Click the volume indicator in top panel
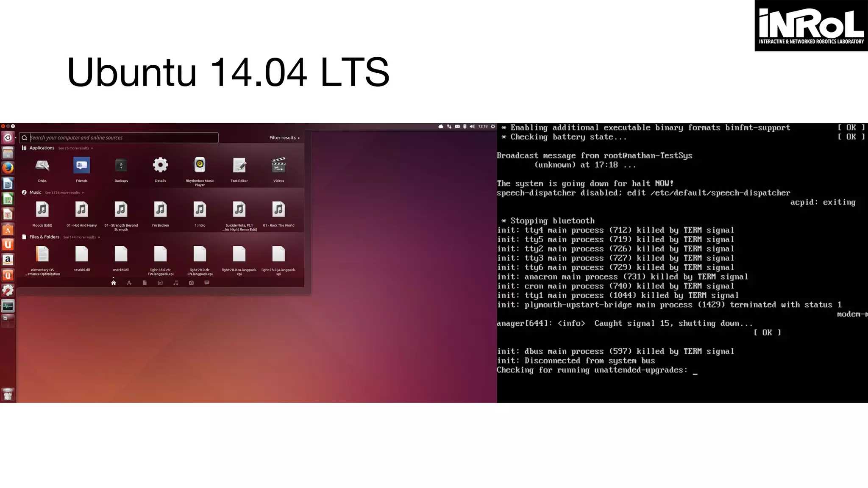Image resolution: width=868 pixels, height=488 pixels. [x=472, y=126]
